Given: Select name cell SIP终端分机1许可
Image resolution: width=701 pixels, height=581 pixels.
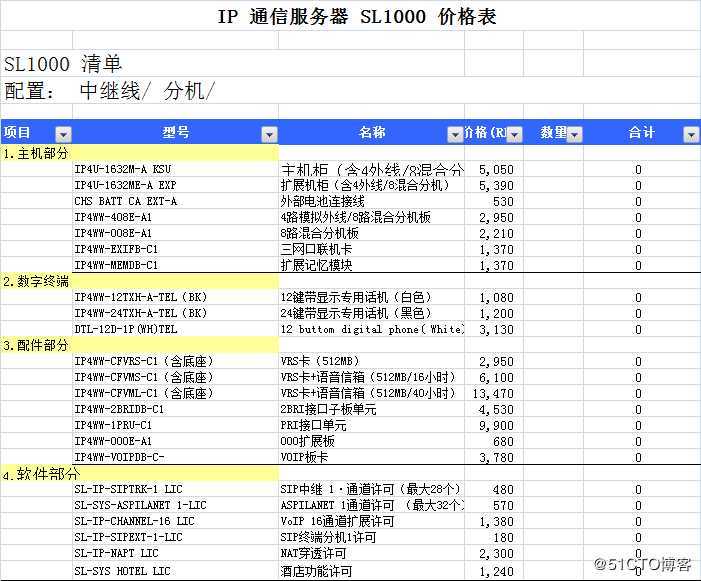Looking at the screenshot, I should tap(372, 537).
